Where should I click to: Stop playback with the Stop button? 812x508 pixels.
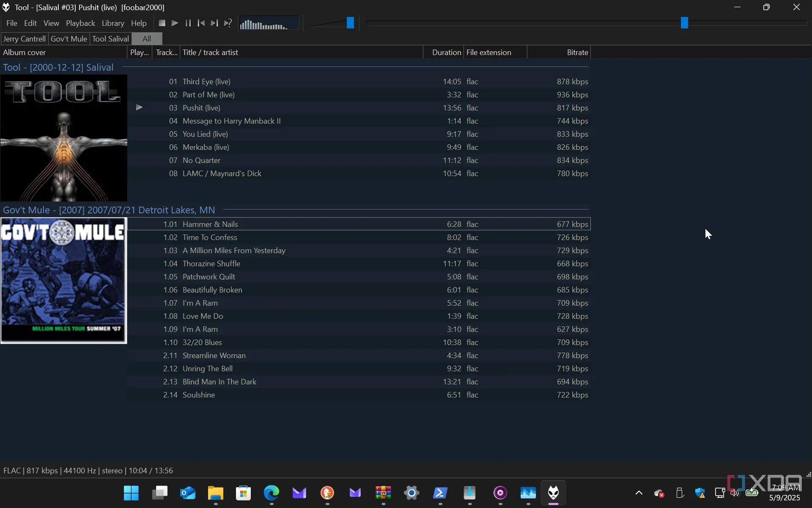(162, 23)
